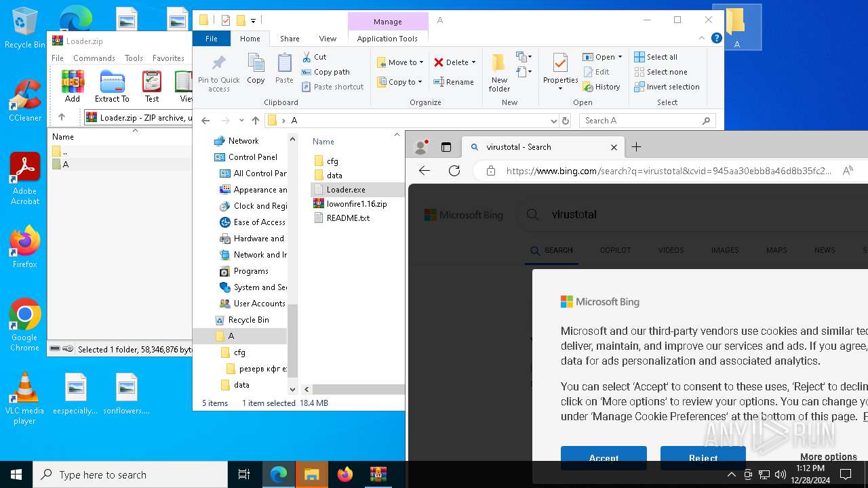Click History in the Open group
Image resolution: width=868 pixels, height=488 pixels.
coord(601,87)
